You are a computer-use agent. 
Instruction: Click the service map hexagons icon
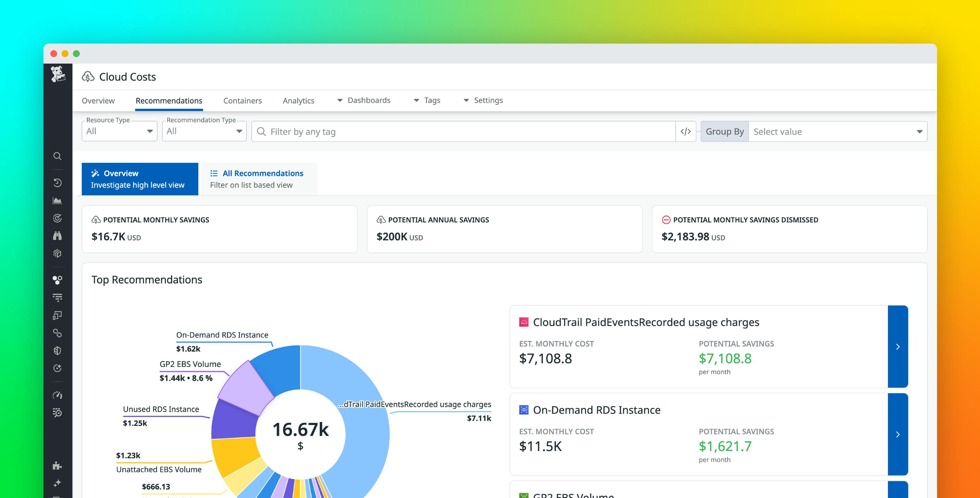[x=58, y=280]
